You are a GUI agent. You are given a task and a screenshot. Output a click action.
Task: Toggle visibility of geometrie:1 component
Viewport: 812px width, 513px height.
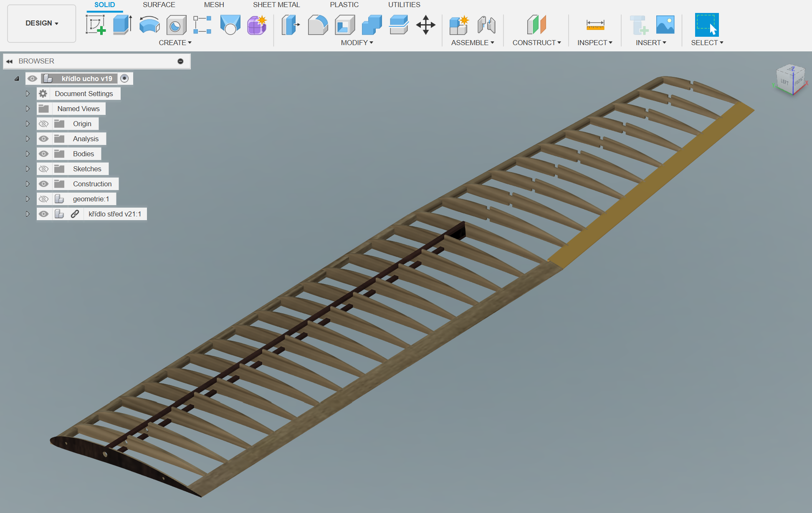click(43, 199)
